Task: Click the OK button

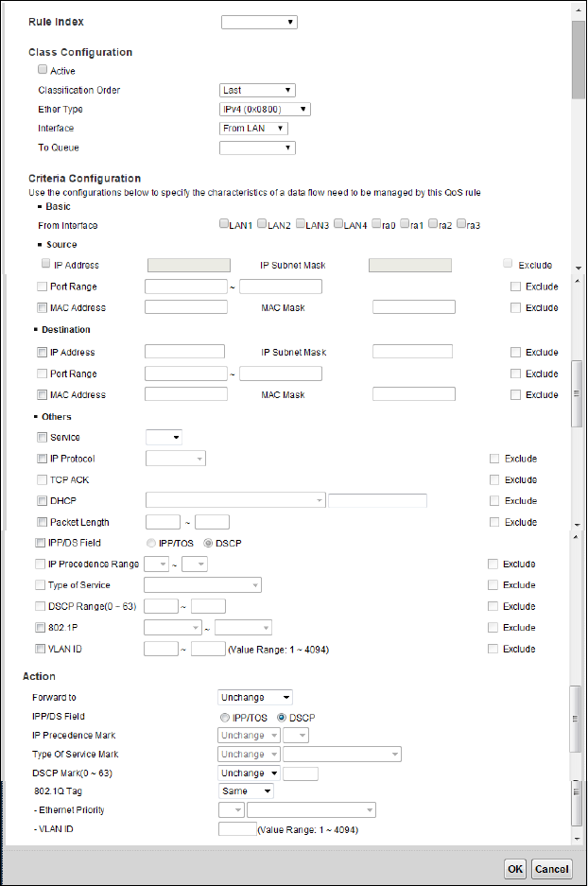Action: [x=515, y=869]
